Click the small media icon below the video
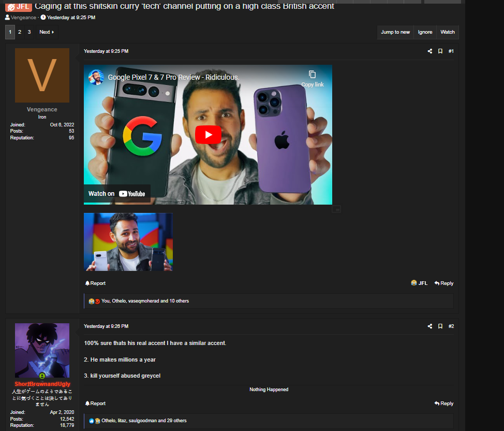The width and height of the screenshot is (504, 431). click(336, 209)
